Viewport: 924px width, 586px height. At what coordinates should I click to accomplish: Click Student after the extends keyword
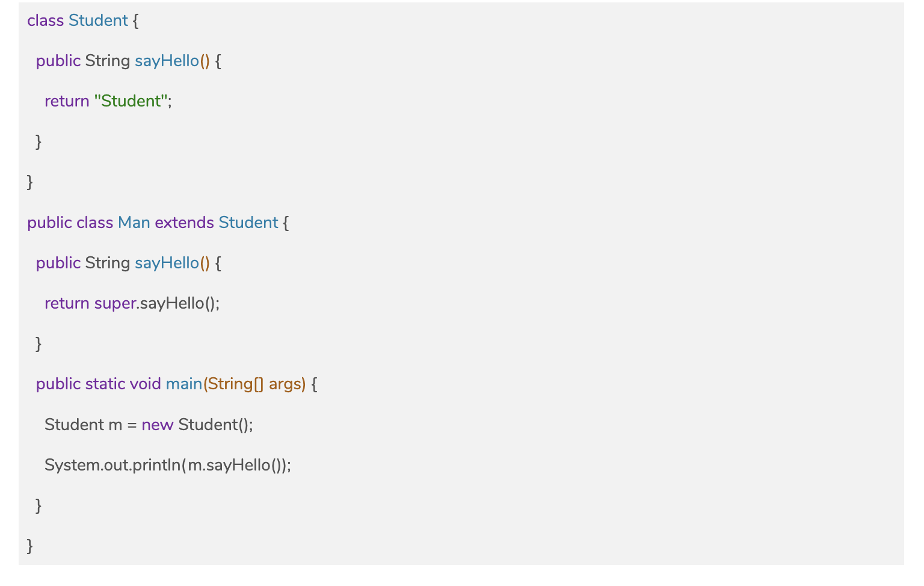[x=248, y=223]
